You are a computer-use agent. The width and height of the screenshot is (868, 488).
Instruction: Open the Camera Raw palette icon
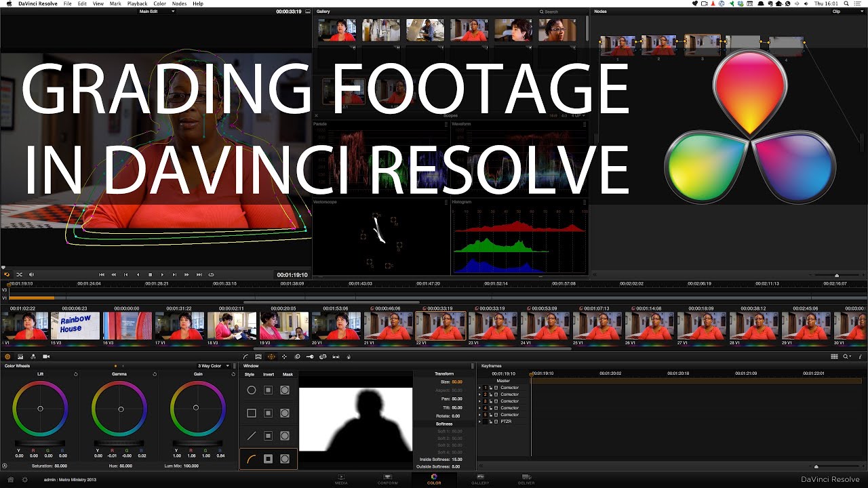click(46, 357)
